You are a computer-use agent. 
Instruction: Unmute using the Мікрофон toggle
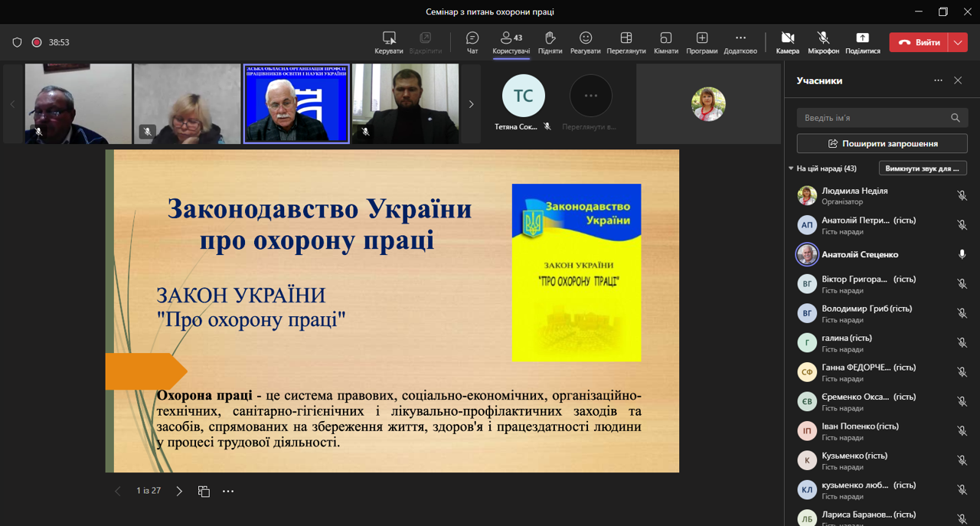pos(823,42)
